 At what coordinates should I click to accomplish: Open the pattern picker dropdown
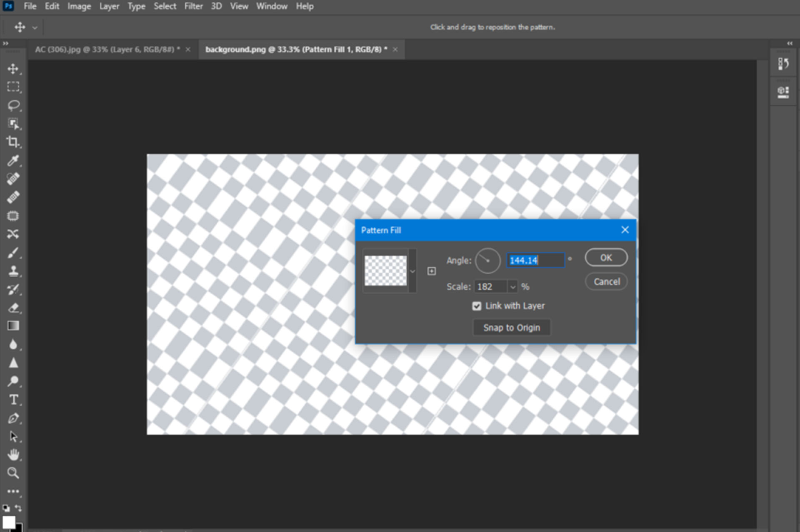pyautogui.click(x=413, y=271)
